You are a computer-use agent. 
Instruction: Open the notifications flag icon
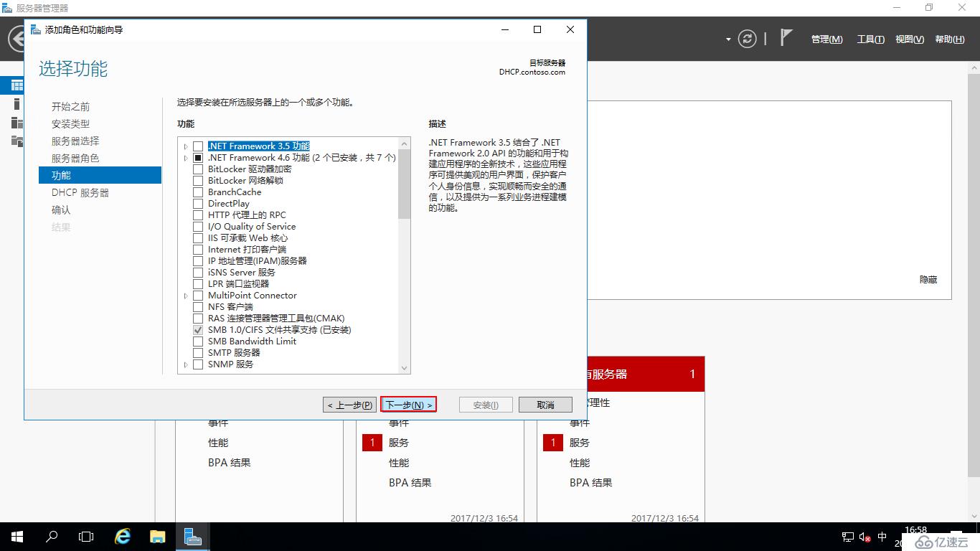[786, 38]
